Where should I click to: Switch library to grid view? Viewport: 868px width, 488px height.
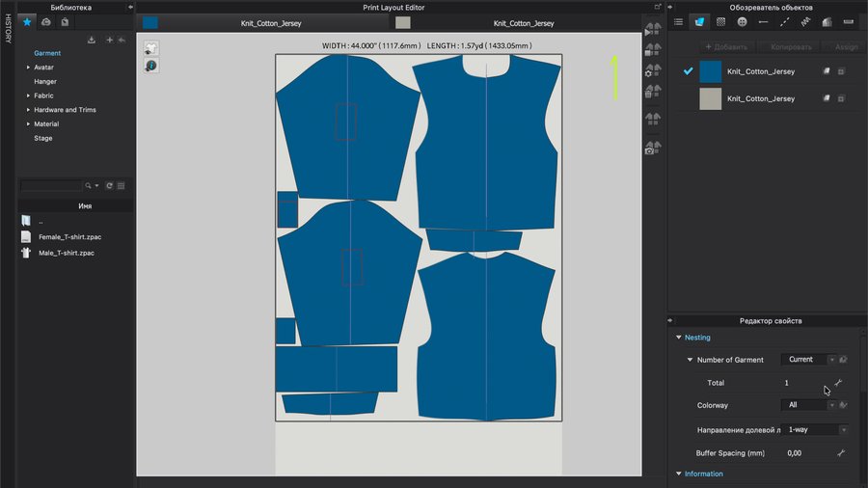point(122,185)
